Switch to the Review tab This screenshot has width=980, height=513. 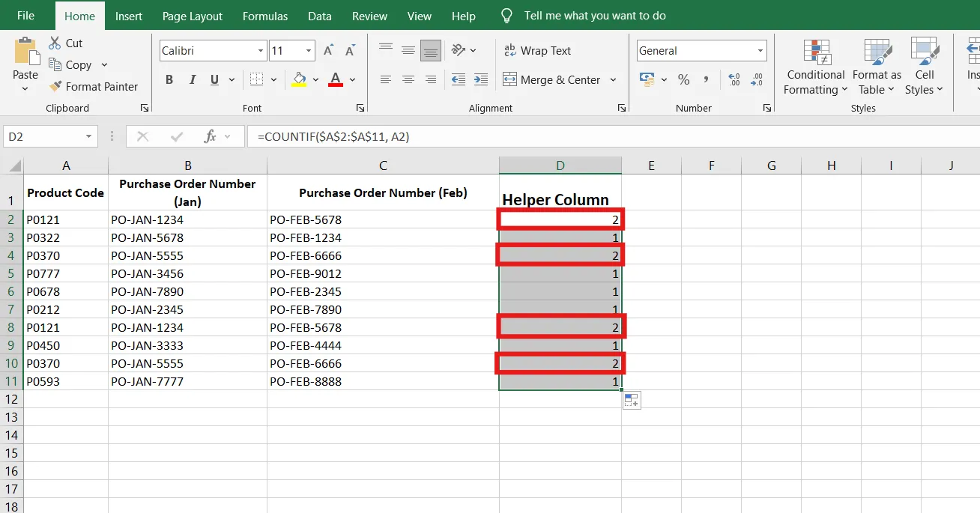[370, 16]
